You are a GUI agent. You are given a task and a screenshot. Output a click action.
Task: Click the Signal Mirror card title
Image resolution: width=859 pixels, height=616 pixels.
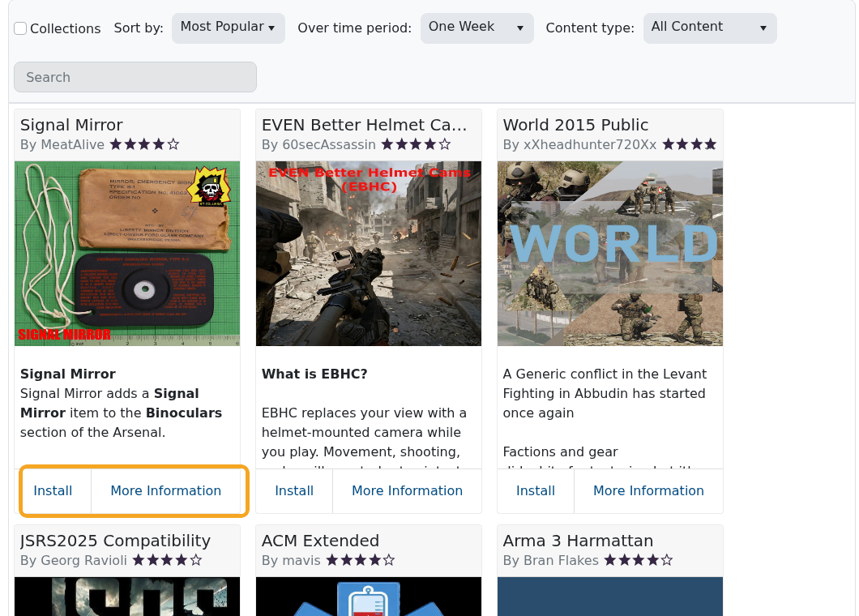[x=72, y=125]
